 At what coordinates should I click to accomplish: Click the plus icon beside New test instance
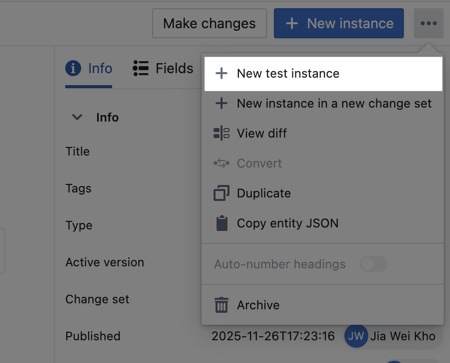[x=221, y=73]
